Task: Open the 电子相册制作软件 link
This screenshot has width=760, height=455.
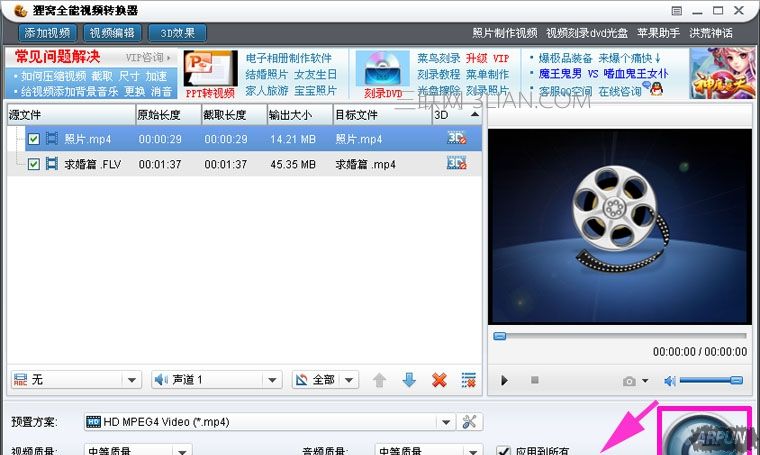Action: click(288, 58)
